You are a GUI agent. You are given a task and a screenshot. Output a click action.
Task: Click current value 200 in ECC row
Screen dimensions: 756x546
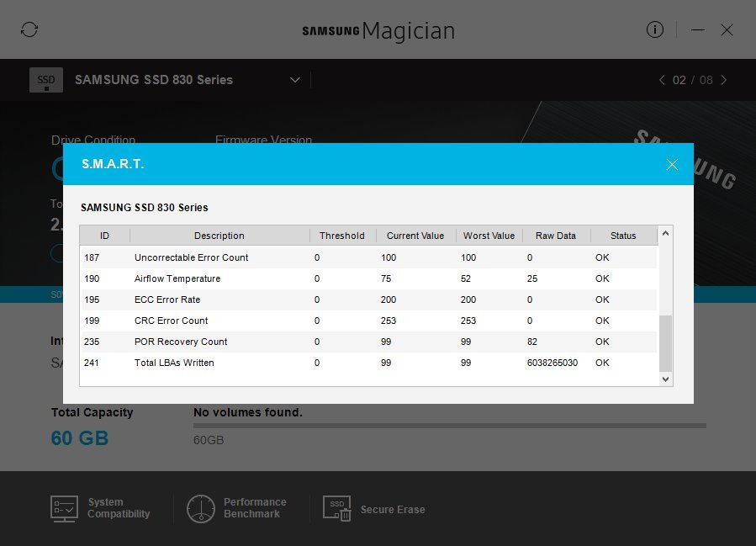(389, 300)
